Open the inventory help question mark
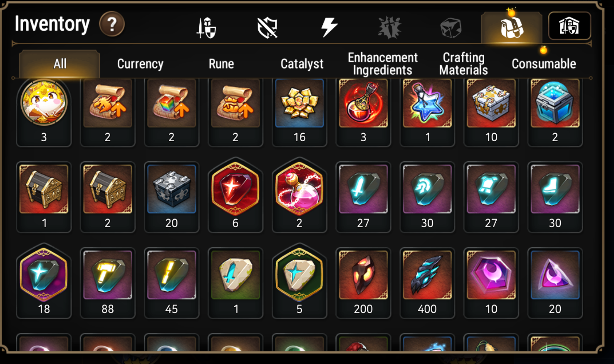 tap(111, 25)
